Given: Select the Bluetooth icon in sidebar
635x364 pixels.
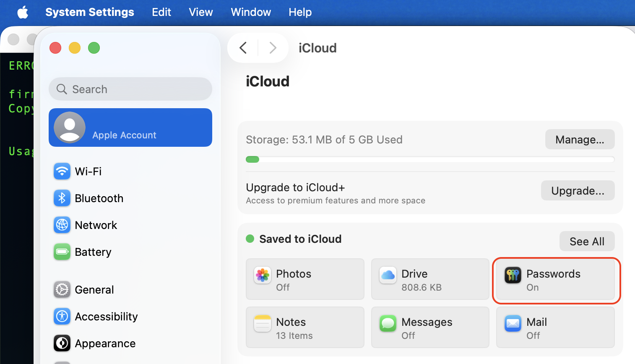Looking at the screenshot, I should tap(62, 198).
